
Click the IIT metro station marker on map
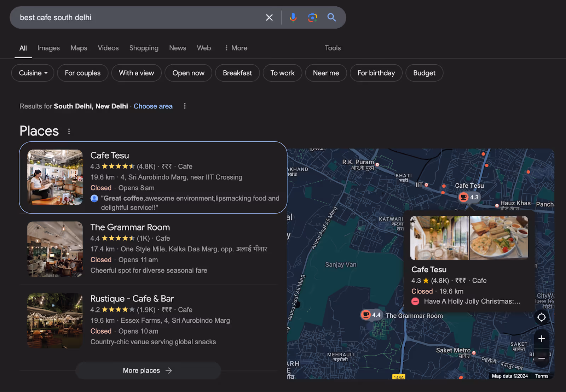[426, 185]
